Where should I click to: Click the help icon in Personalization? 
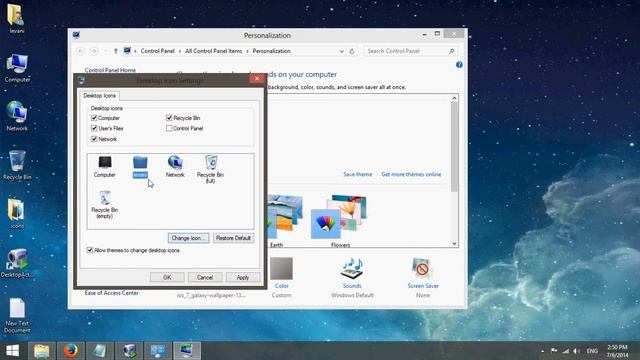click(459, 65)
